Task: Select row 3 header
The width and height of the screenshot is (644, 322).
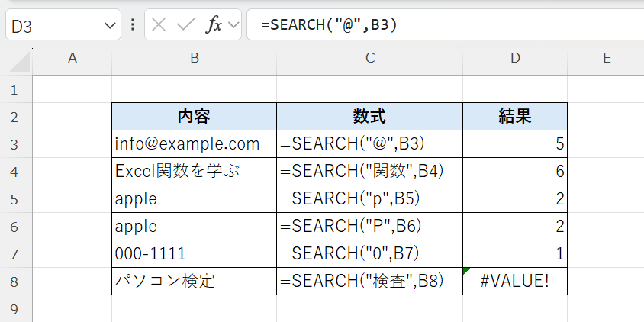Action: 14,144
